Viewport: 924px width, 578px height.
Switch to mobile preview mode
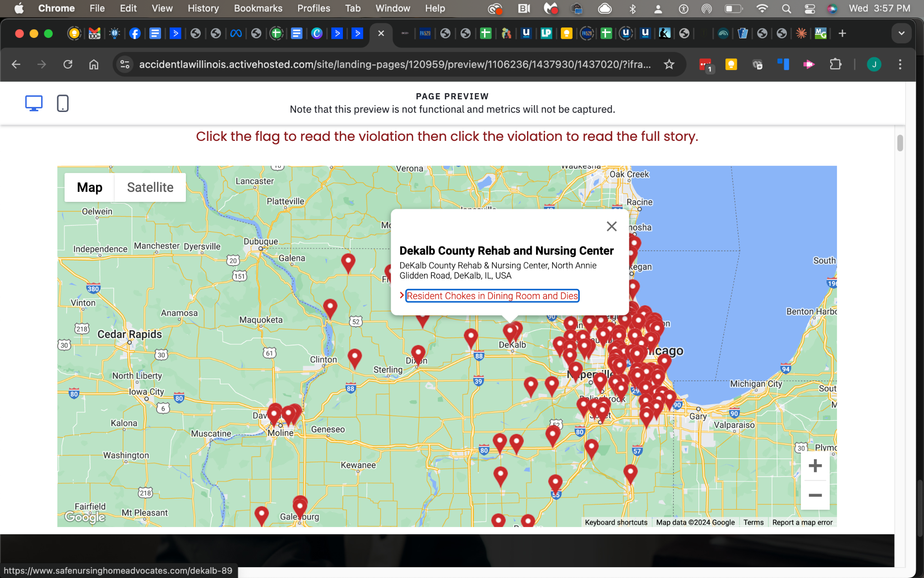pyautogui.click(x=63, y=103)
